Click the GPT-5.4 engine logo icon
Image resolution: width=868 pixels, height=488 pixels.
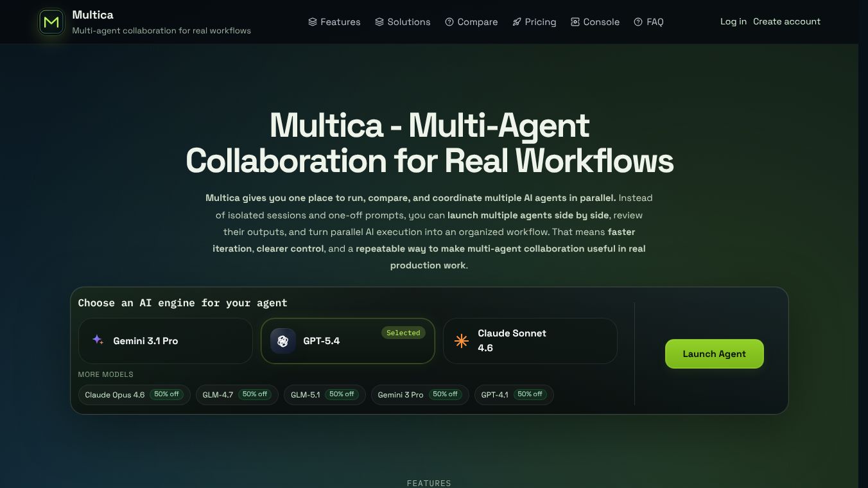tap(282, 341)
